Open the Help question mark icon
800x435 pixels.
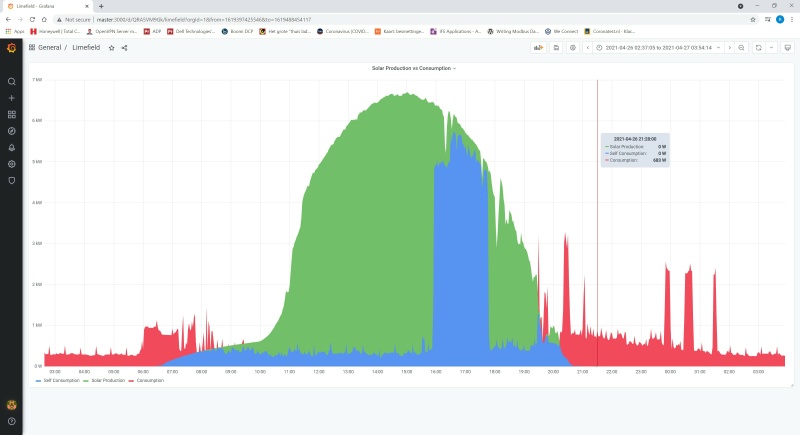[11, 421]
